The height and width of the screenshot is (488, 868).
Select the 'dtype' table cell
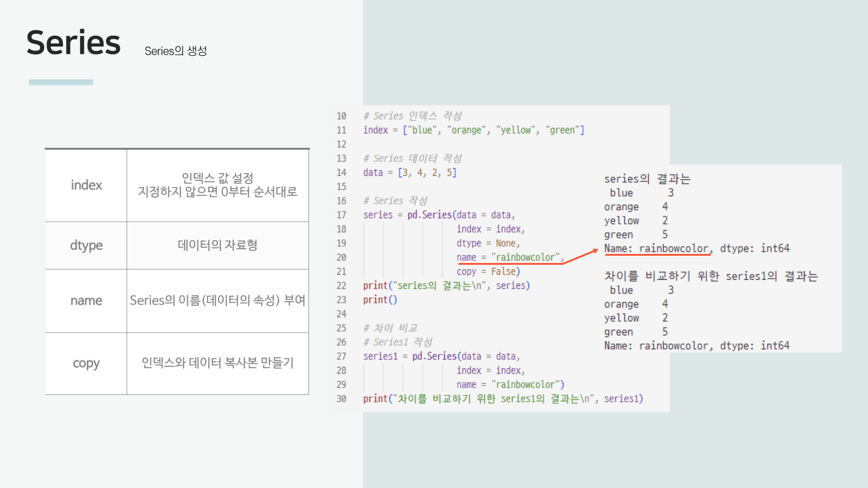pos(86,245)
